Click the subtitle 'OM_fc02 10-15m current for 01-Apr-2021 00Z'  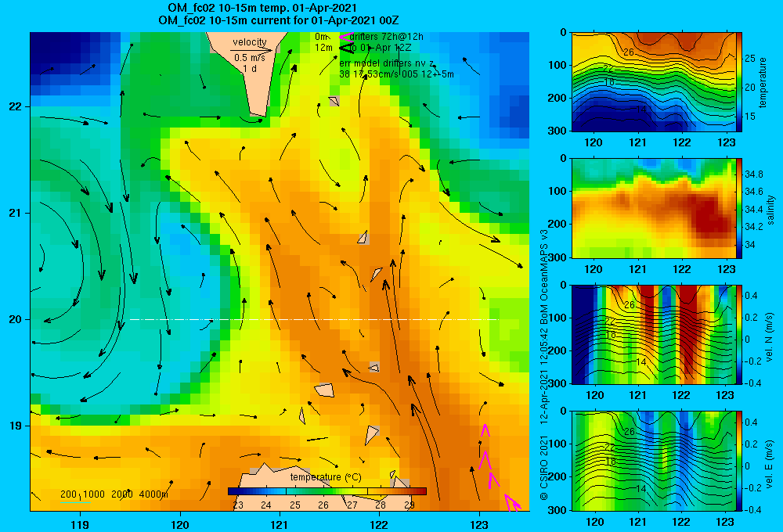pos(279,20)
